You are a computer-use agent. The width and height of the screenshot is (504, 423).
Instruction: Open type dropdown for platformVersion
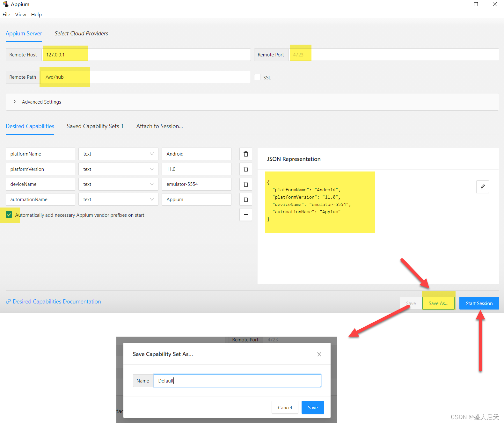click(119, 169)
